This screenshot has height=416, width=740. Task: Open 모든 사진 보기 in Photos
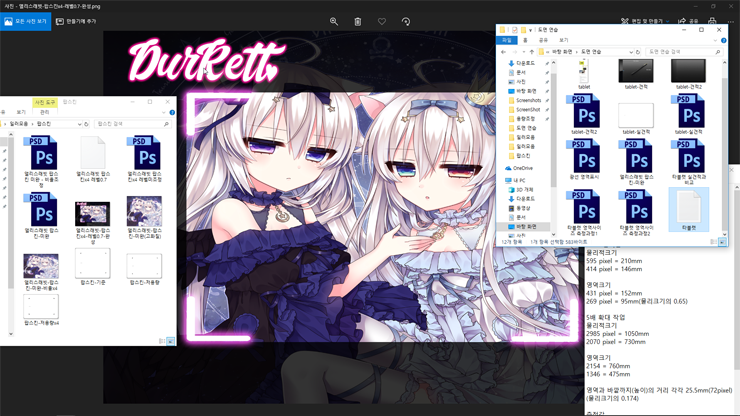(x=25, y=22)
